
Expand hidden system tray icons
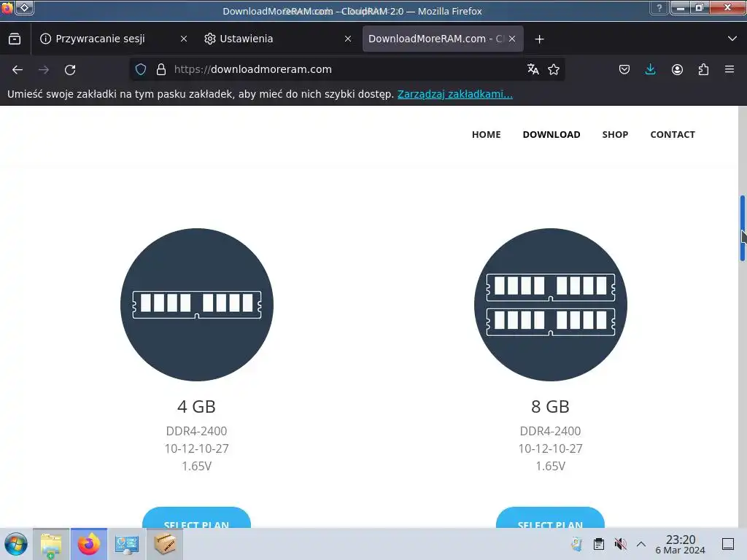pos(641,544)
